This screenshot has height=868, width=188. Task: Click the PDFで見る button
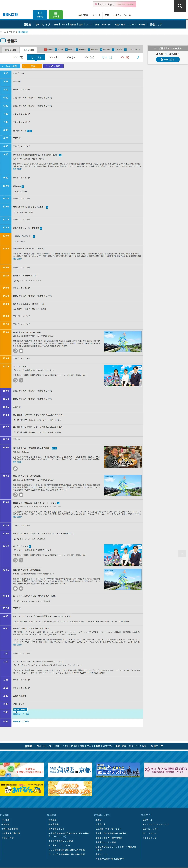(167, 59)
